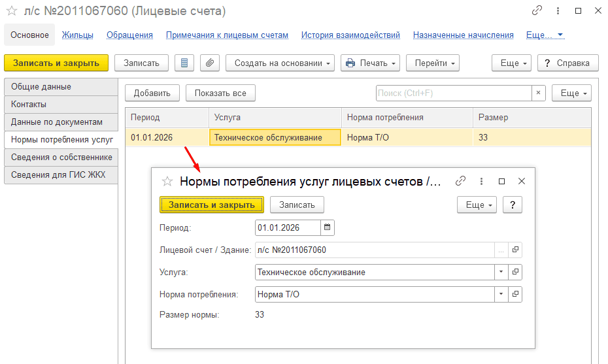608x364 pixels.
Task: Expand Создать на основании menu
Action: point(280,63)
